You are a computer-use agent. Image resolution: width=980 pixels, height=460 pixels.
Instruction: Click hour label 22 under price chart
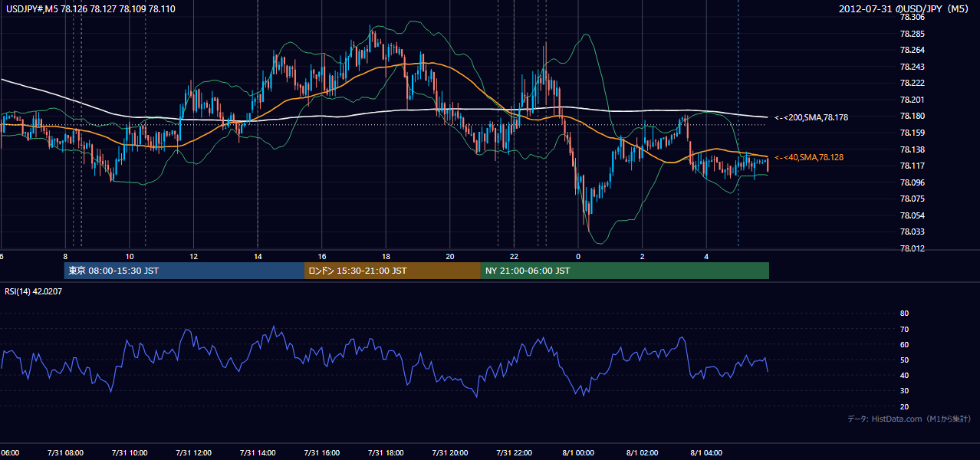514,257
